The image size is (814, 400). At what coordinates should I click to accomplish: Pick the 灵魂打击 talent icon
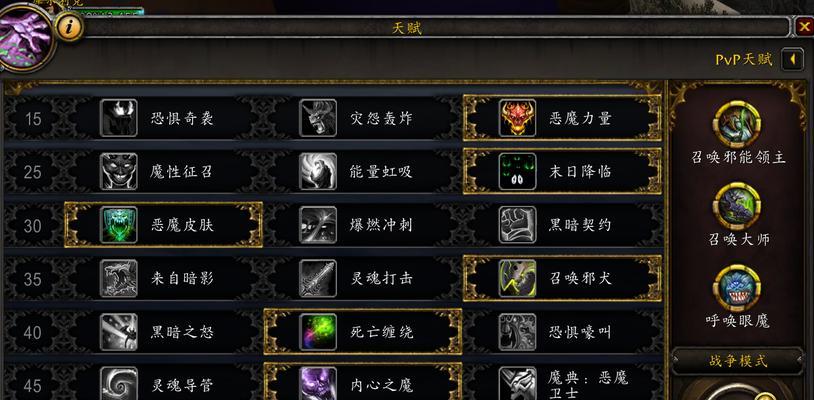pyautogui.click(x=318, y=279)
